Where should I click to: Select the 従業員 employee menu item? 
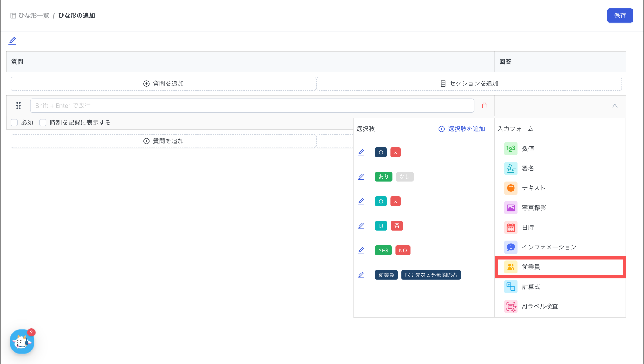pyautogui.click(x=531, y=267)
